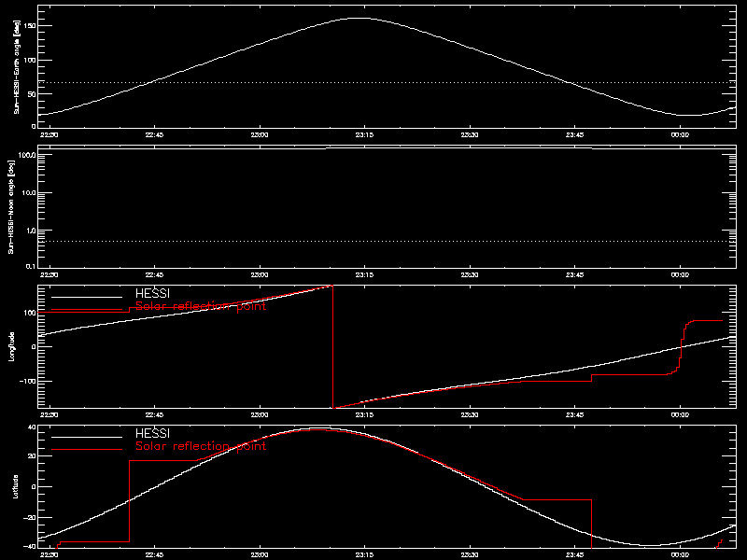Image resolution: width=747 pixels, height=560 pixels.
Task: Click red legend line sample in Latitude plot
Action: 87,450
